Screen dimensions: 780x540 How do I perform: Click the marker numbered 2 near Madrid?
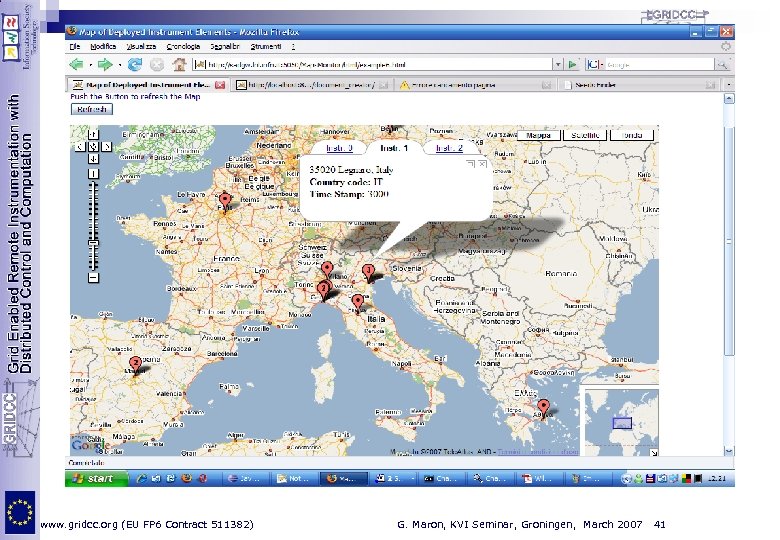135,366
